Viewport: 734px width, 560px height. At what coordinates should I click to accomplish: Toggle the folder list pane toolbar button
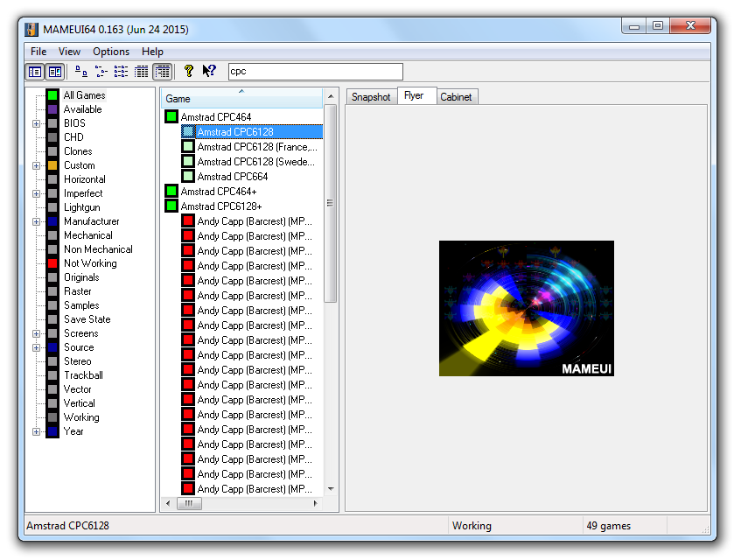pyautogui.click(x=35, y=72)
